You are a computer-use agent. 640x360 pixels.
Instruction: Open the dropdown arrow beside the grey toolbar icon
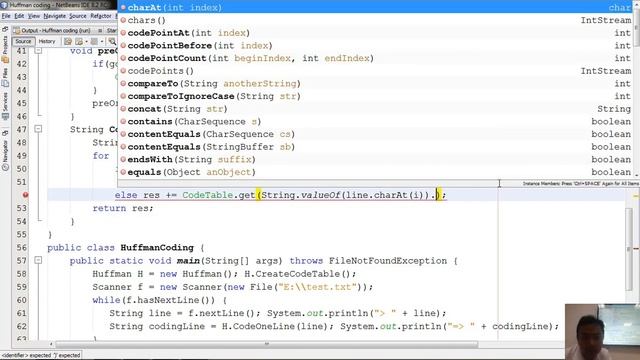click(102, 41)
